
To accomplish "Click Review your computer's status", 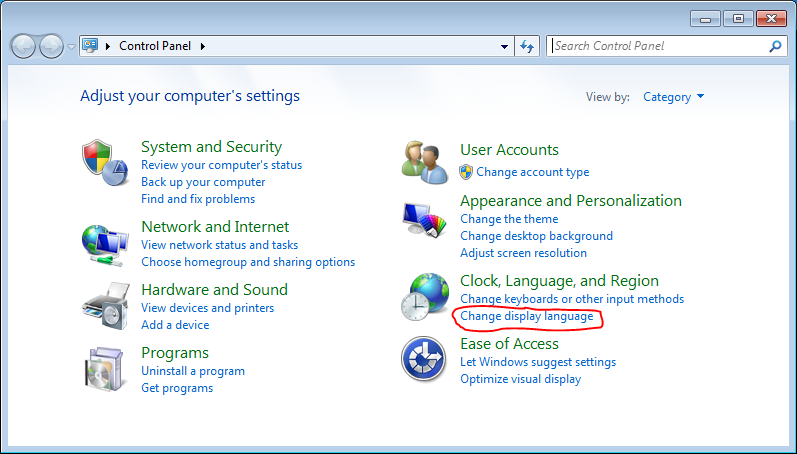I will 222,165.
